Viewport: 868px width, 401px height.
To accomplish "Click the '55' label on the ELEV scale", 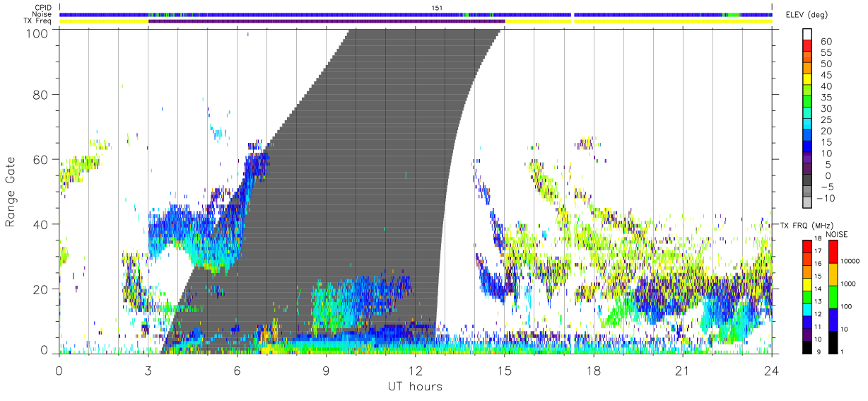I will tap(826, 53).
